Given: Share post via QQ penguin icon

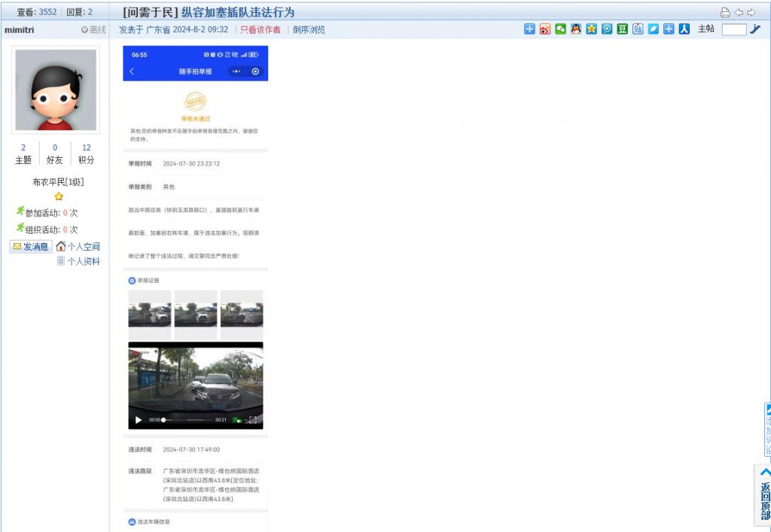Looking at the screenshot, I should [x=576, y=29].
